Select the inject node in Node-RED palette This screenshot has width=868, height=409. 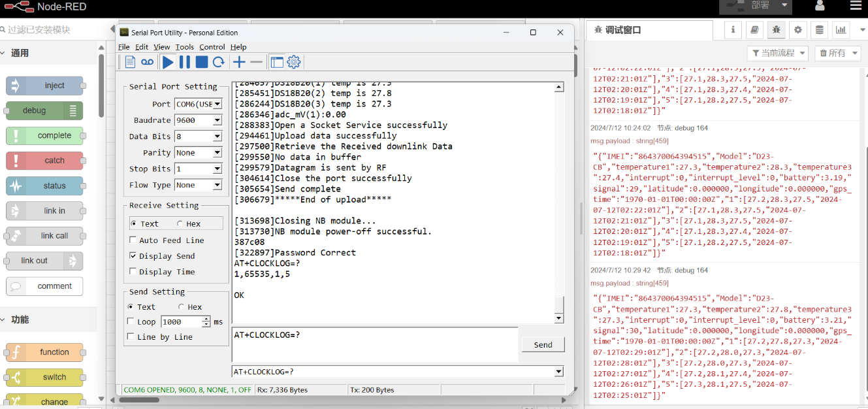(44, 86)
